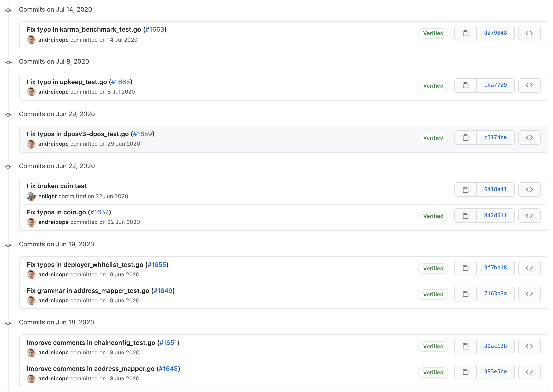Open Improve comments in address_mapper.go commit title
The height and width of the screenshot is (392, 553).
click(x=90, y=369)
